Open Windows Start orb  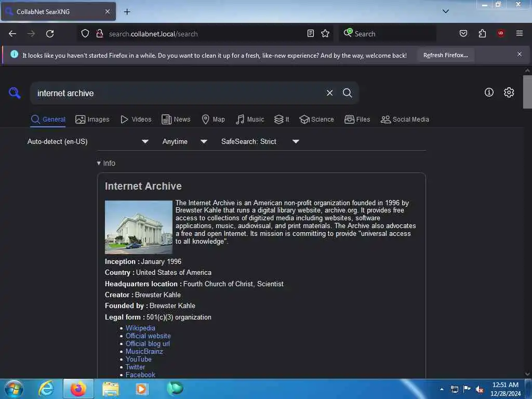(14, 389)
